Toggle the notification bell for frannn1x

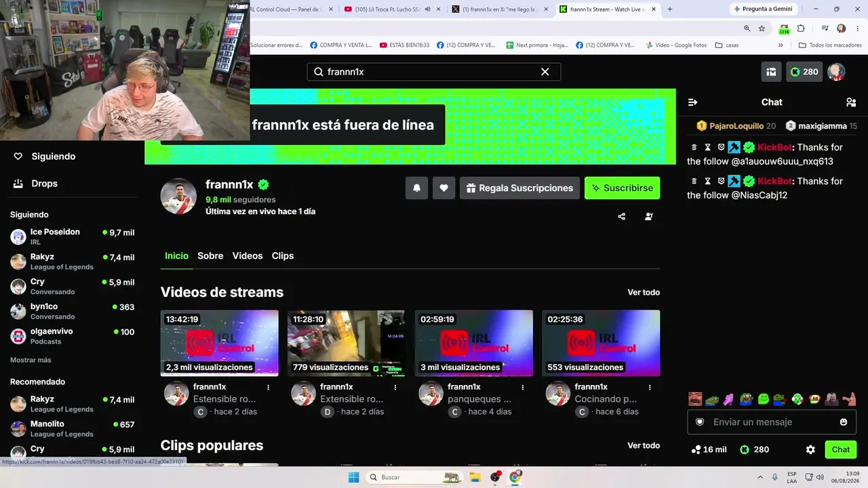pos(416,188)
